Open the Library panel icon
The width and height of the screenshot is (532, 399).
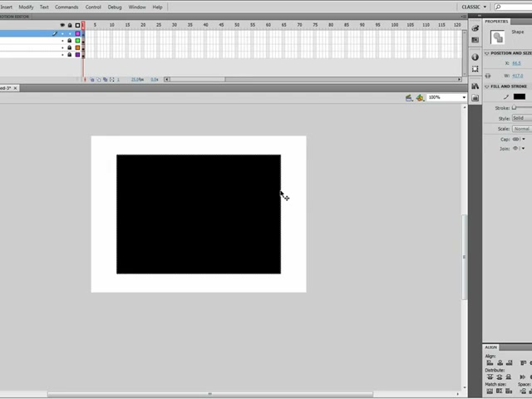475,86
